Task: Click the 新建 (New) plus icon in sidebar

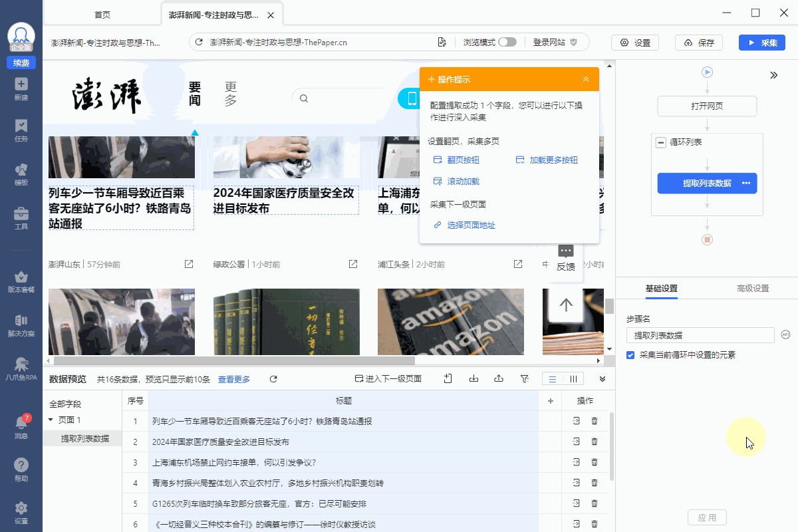Action: (21, 84)
